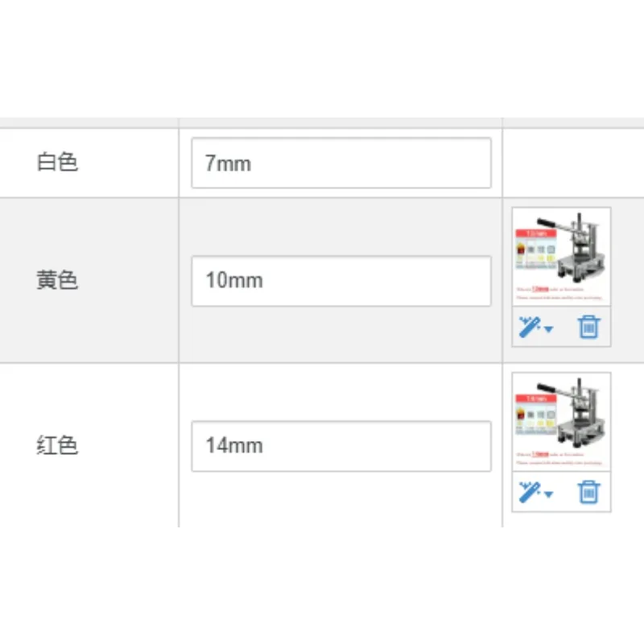The width and height of the screenshot is (644, 644).
Task: Focus the 10mm name field for 黄色
Action: (x=341, y=281)
